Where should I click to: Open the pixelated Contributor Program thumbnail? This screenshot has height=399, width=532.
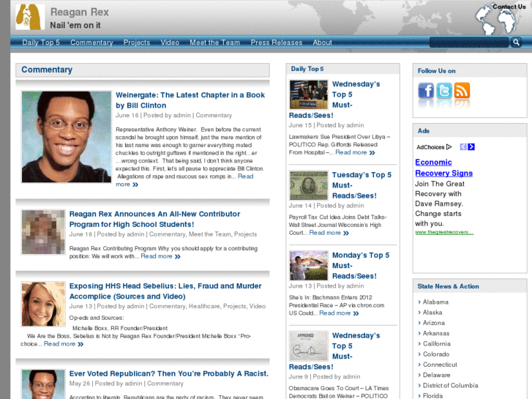coord(43,232)
